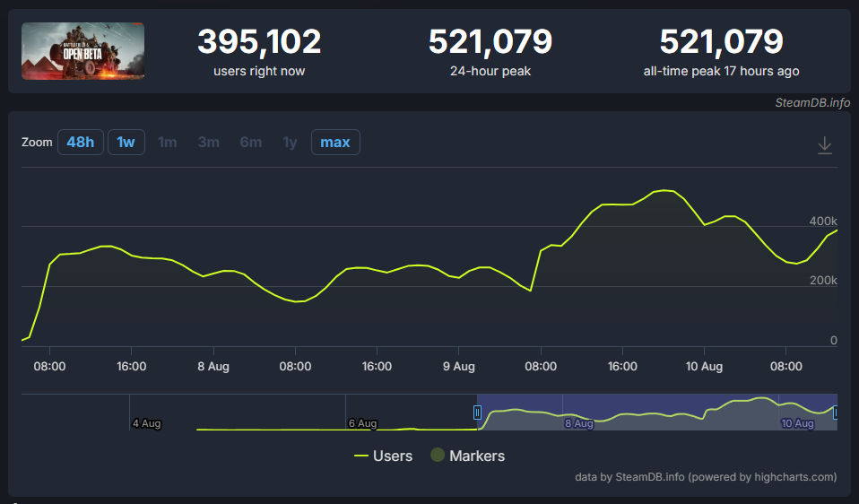Grab the left navigator range handle
The height and width of the screenshot is (504, 859).
[477, 413]
